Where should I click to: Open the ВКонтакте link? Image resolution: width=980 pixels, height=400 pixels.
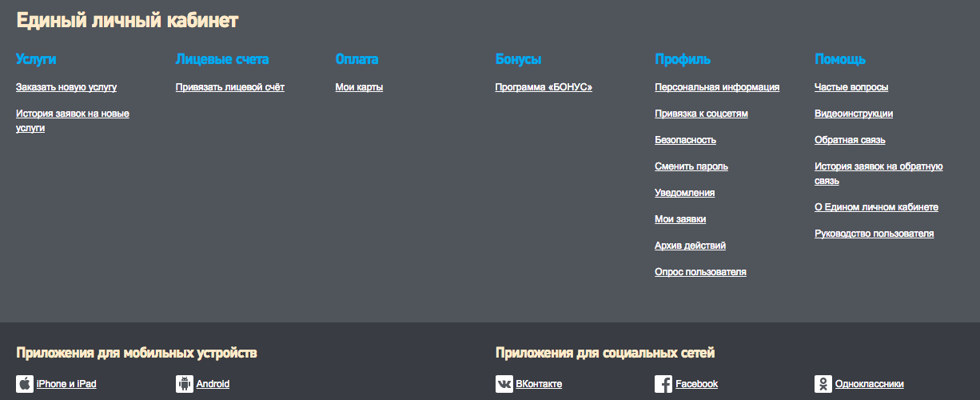coord(540,384)
